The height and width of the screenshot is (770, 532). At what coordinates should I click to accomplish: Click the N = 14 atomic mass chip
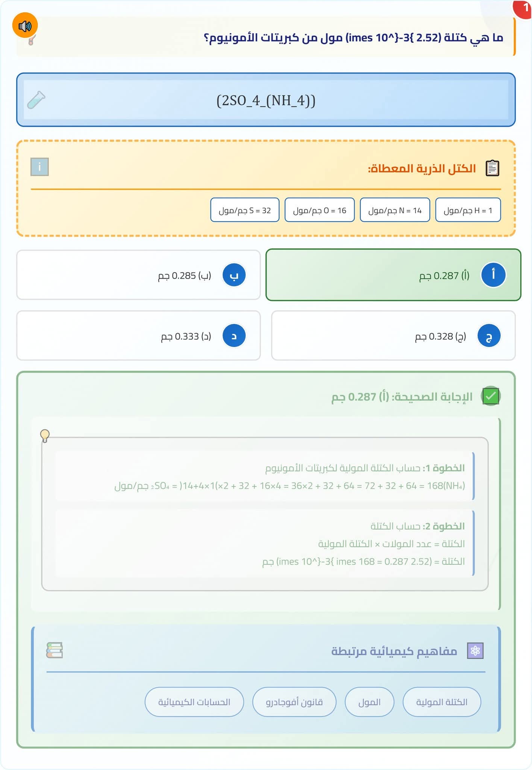click(x=395, y=210)
